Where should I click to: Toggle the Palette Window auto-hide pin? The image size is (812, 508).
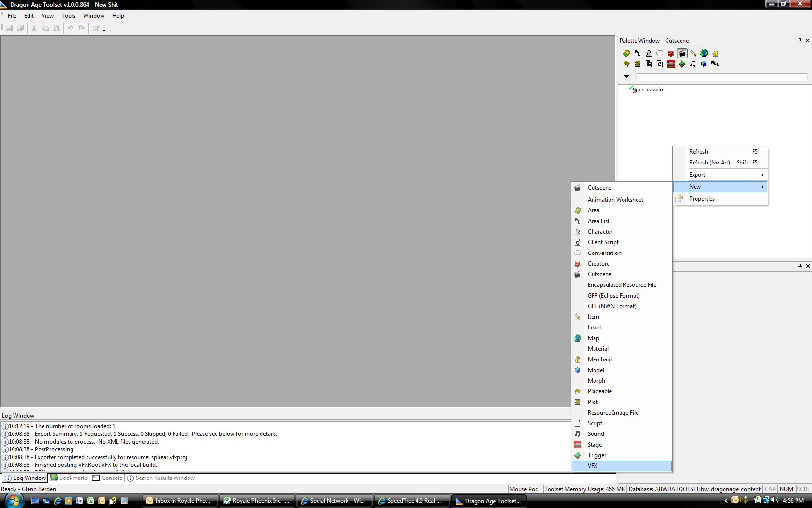800,41
